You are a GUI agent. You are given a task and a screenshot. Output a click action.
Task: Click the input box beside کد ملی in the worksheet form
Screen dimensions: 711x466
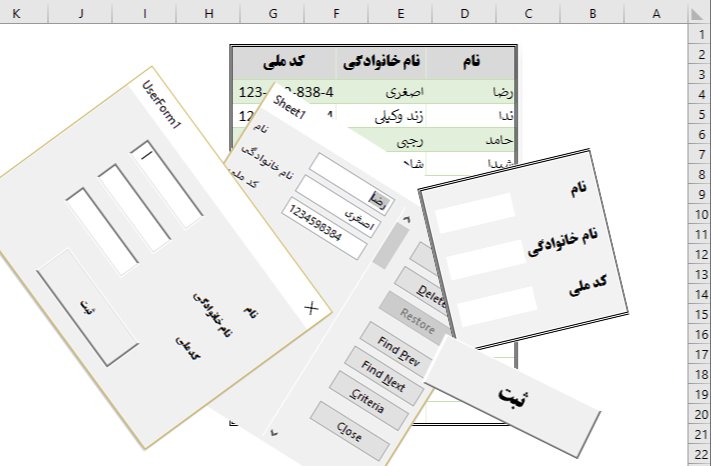497,306
